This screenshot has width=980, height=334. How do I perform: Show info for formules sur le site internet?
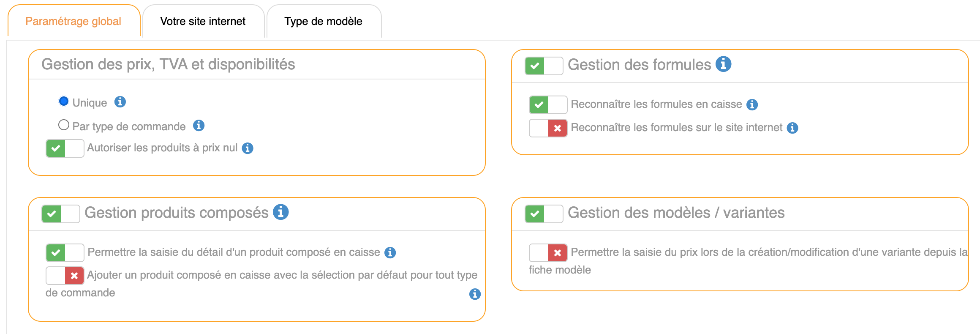click(792, 128)
